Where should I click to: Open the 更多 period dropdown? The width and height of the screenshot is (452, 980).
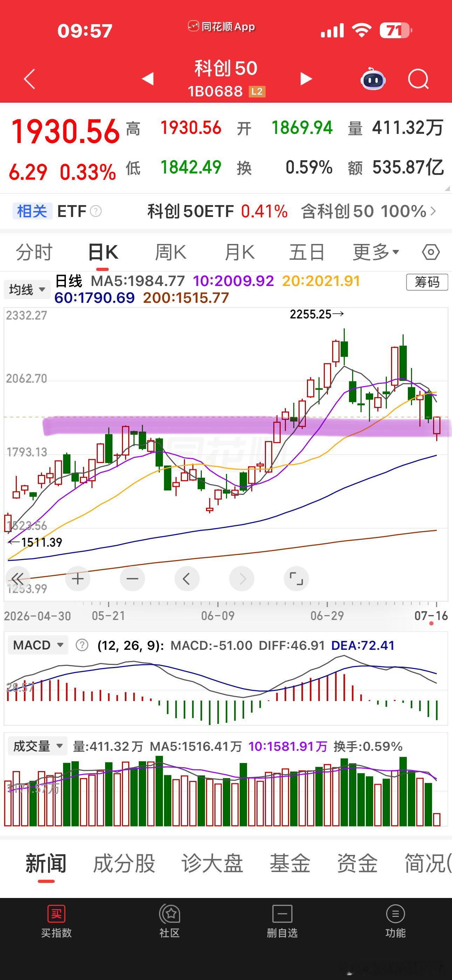(376, 252)
